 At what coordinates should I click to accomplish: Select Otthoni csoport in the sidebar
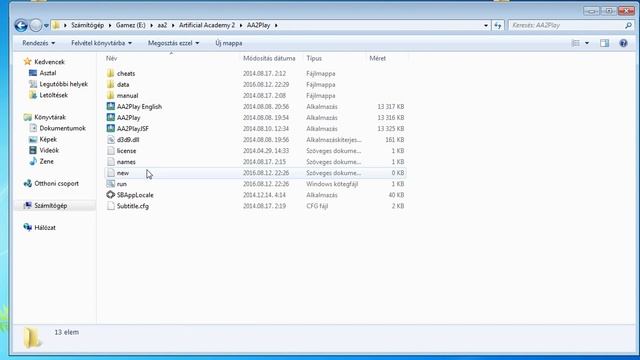(56, 183)
